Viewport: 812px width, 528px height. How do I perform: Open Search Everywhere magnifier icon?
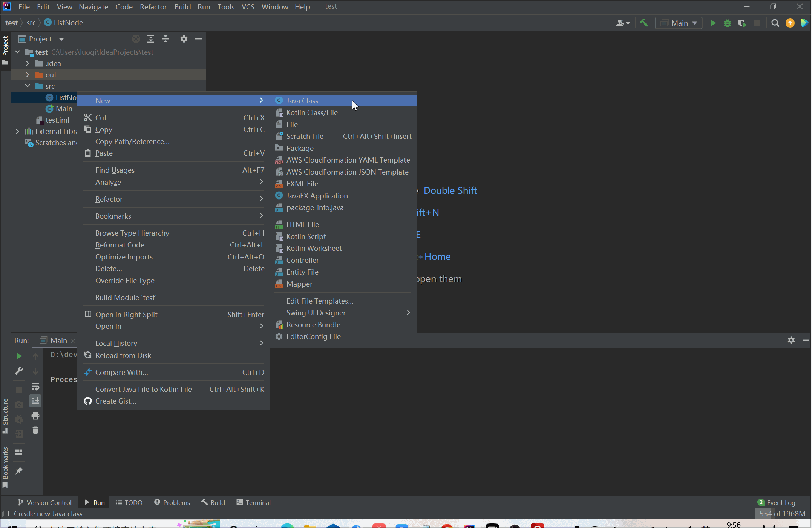(x=775, y=23)
